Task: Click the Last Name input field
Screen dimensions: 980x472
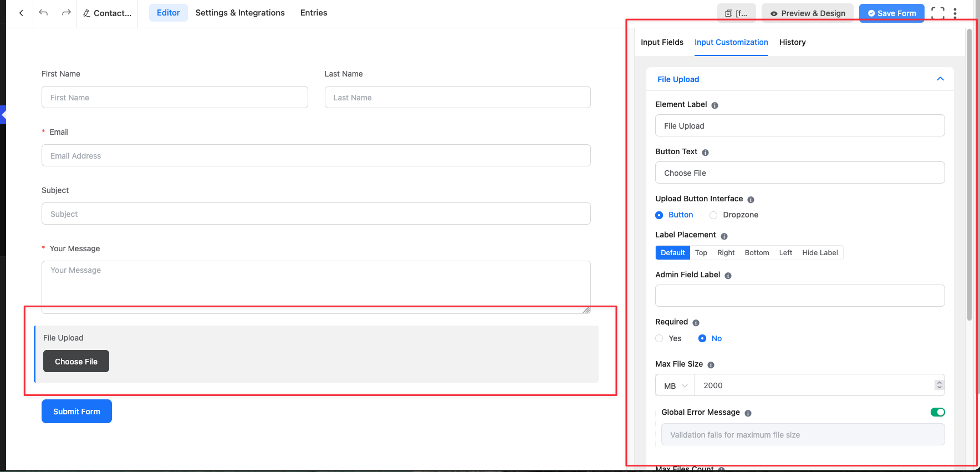Action: (457, 97)
